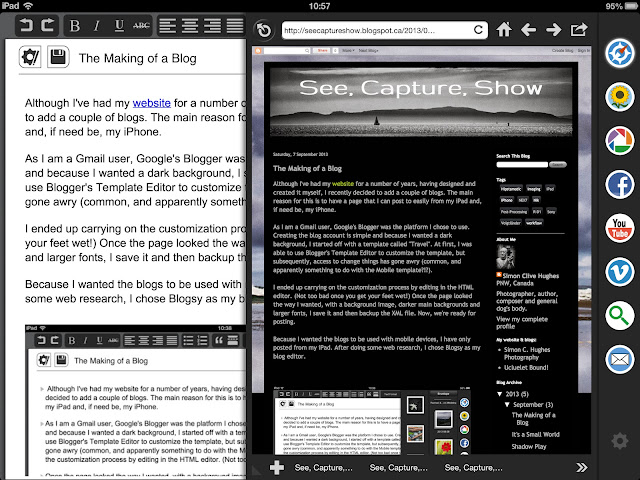Go to browser home page
The width and height of the screenshot is (640, 480).
point(504,30)
